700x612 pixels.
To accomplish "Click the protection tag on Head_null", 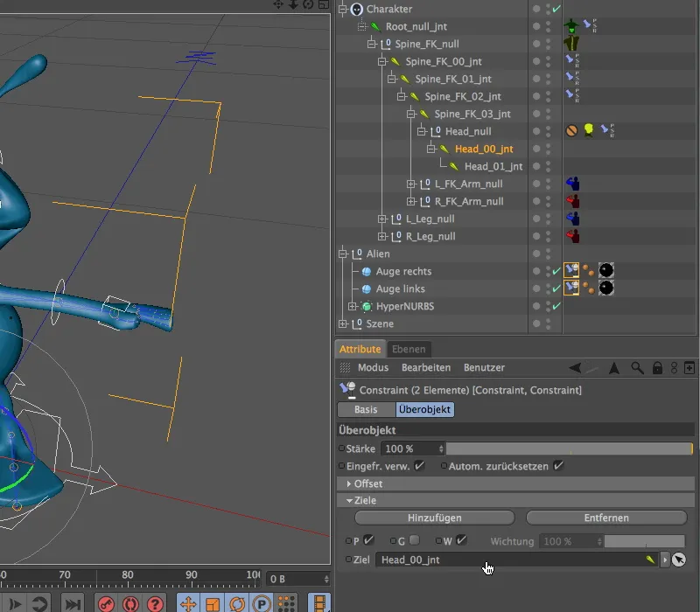I will (x=571, y=130).
